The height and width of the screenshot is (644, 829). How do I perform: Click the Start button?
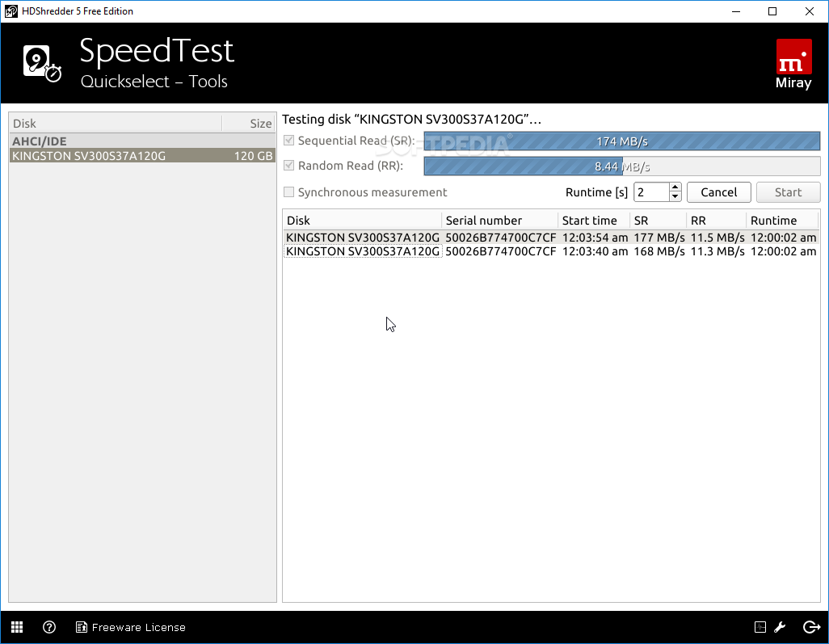pos(788,192)
